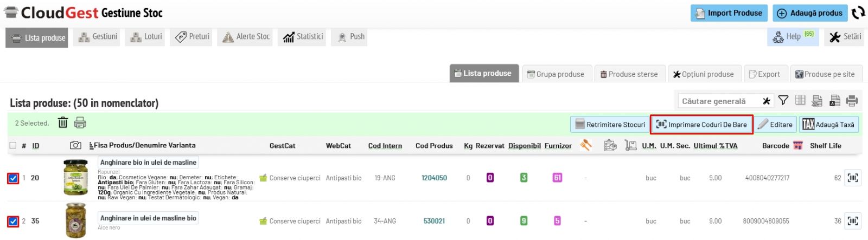The width and height of the screenshot is (868, 240).
Task: Switch to the Grupa produse tab
Action: click(556, 74)
